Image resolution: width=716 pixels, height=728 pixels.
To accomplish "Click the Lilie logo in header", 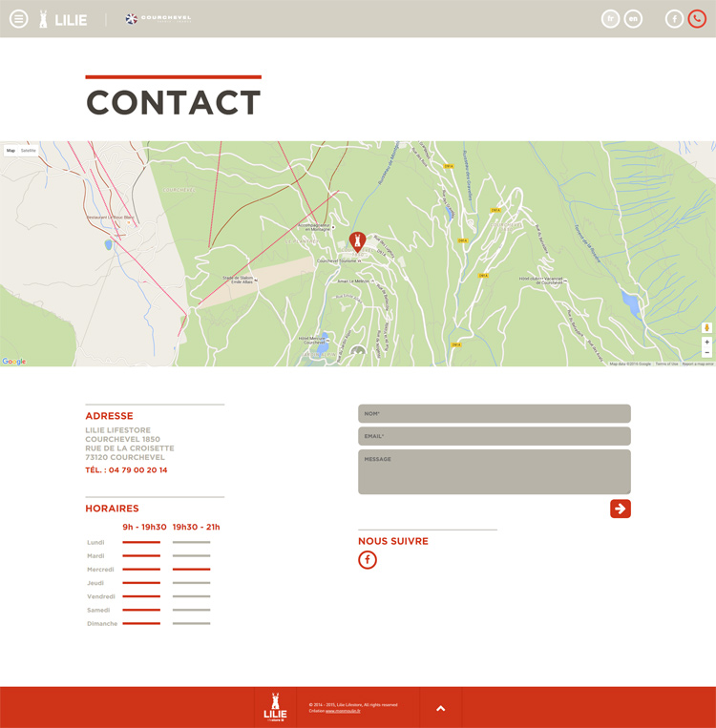I will point(63,19).
